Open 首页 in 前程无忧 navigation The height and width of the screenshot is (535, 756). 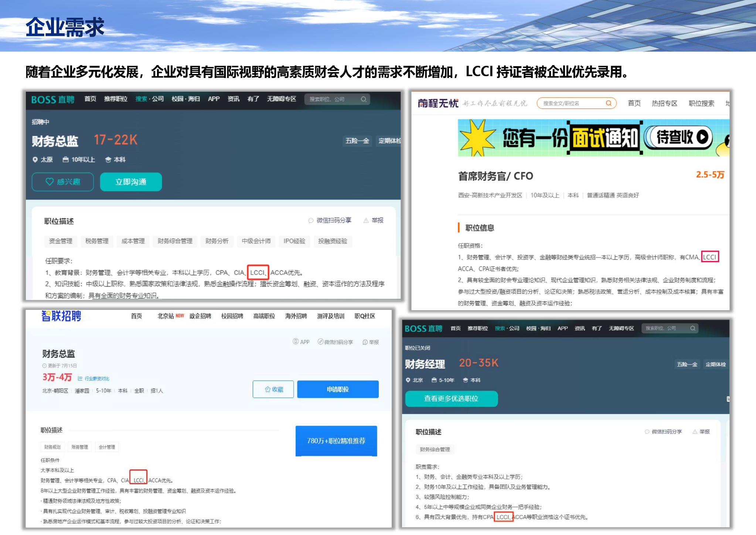pos(634,103)
